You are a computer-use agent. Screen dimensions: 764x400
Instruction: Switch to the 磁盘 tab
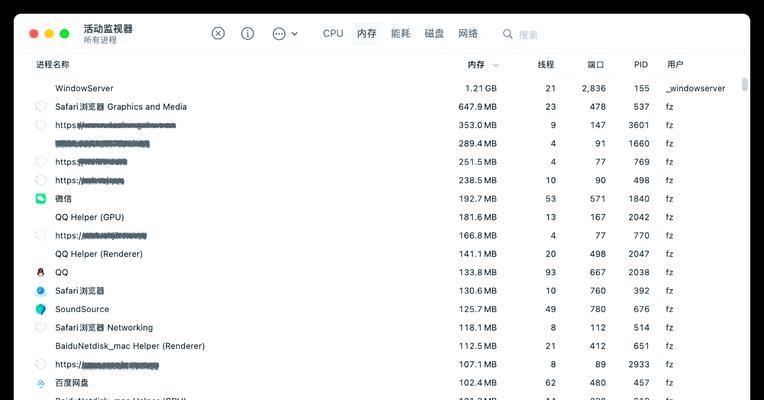434,34
